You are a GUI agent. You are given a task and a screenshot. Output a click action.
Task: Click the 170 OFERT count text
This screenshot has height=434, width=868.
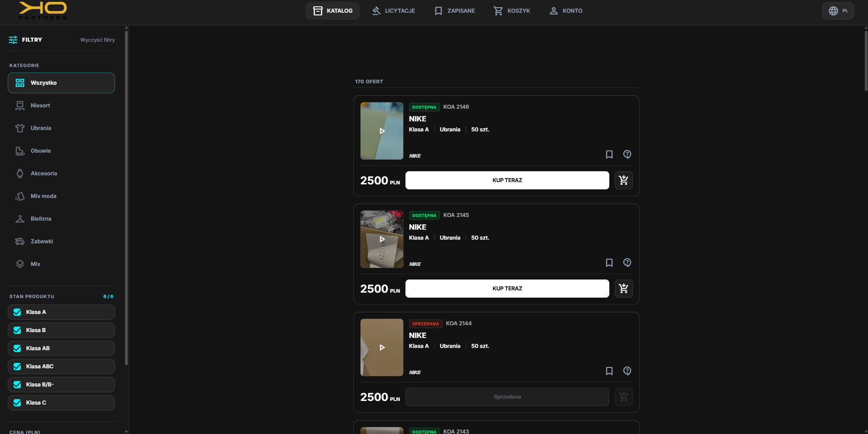(369, 82)
